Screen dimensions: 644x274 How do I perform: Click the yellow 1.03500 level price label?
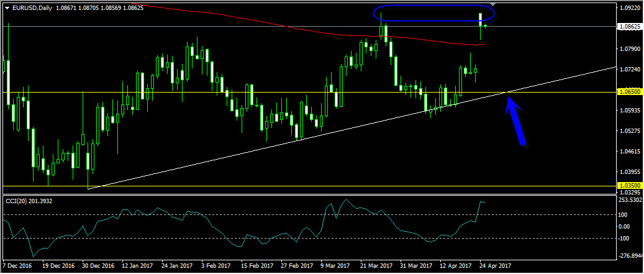629,186
